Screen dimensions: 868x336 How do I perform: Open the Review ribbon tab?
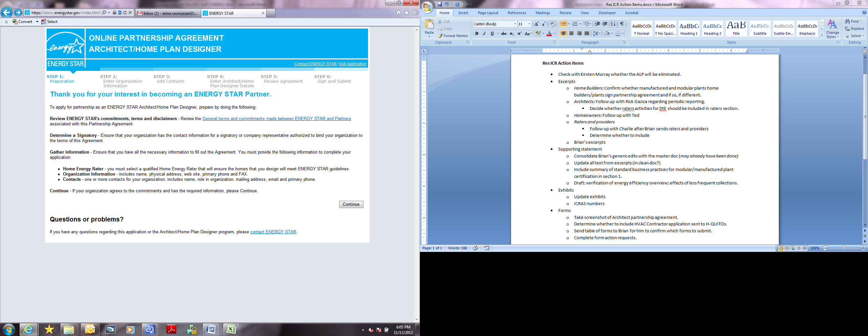point(566,13)
